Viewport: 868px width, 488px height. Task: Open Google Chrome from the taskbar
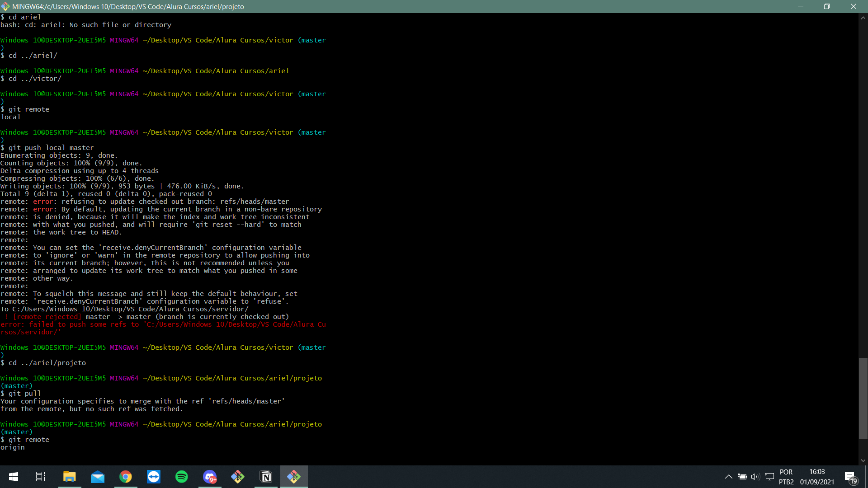tap(126, 477)
